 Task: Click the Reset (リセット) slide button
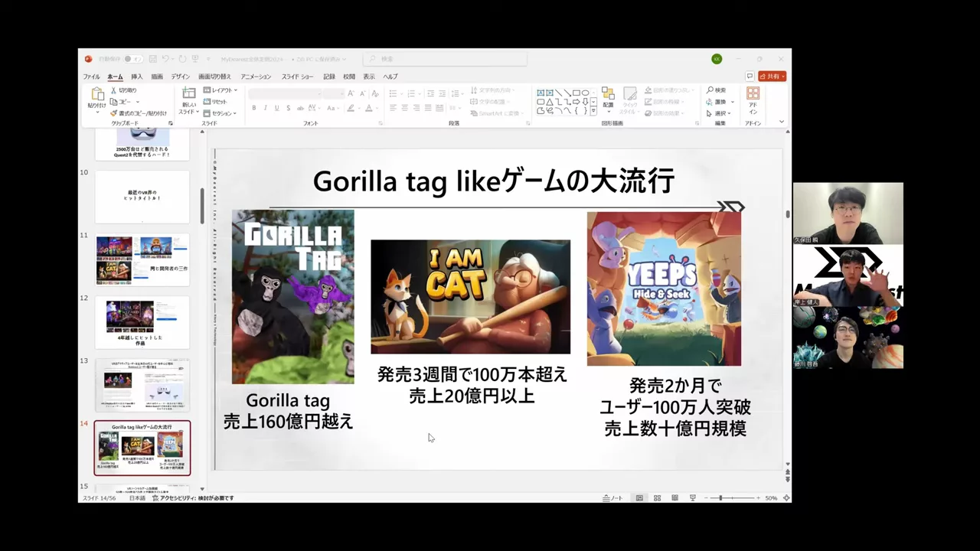pos(216,102)
